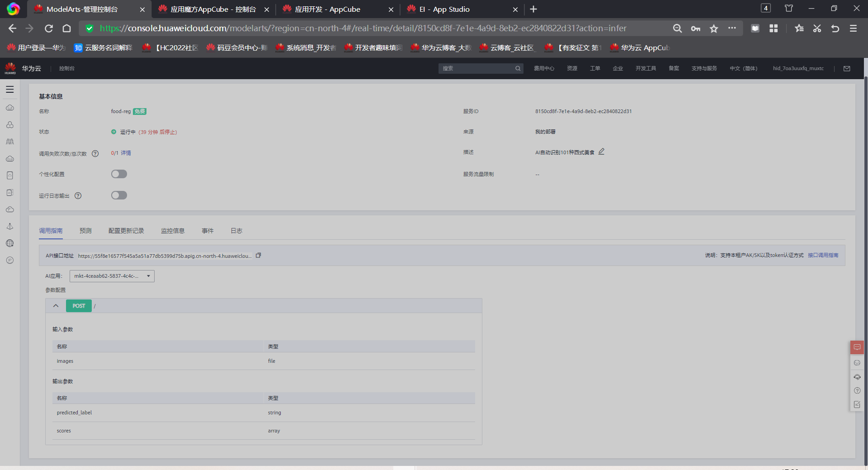The width and height of the screenshot is (868, 470).
Task: Open the headset customer service icon
Action: point(857,377)
